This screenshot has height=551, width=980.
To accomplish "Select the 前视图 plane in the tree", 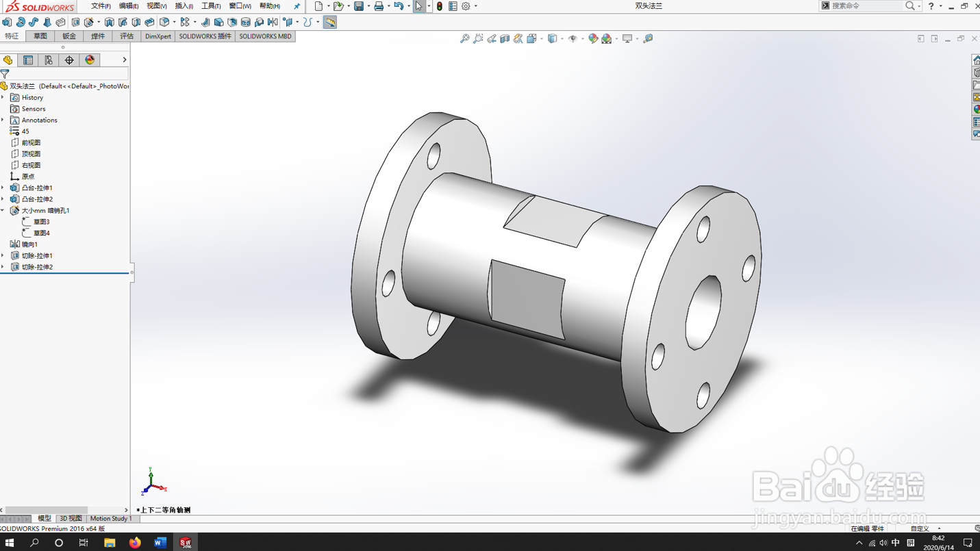I will click(x=31, y=143).
